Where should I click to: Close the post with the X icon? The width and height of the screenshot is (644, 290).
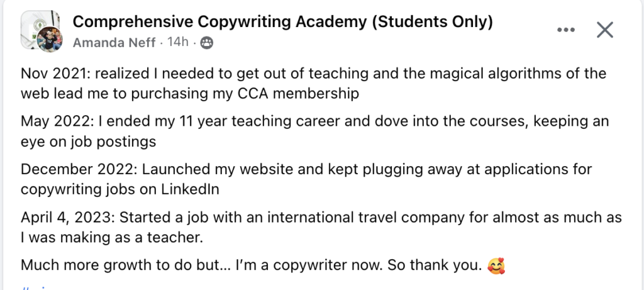coord(604,30)
